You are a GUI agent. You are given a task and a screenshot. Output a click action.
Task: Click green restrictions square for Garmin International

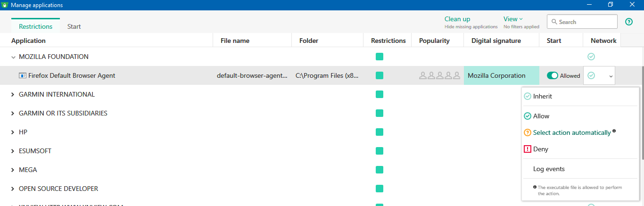tap(380, 94)
